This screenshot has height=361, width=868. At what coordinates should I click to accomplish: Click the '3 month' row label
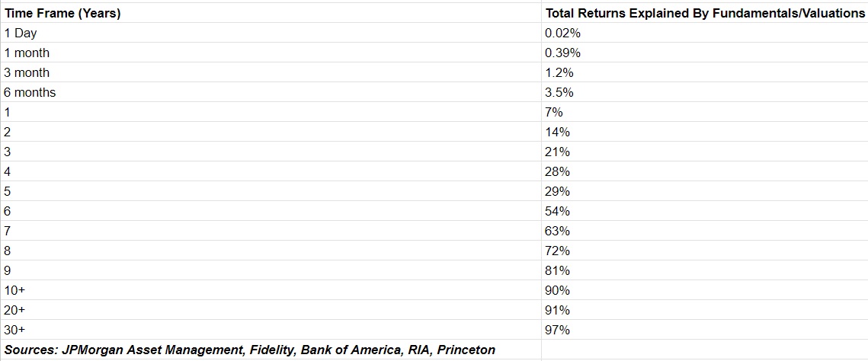[271, 73]
